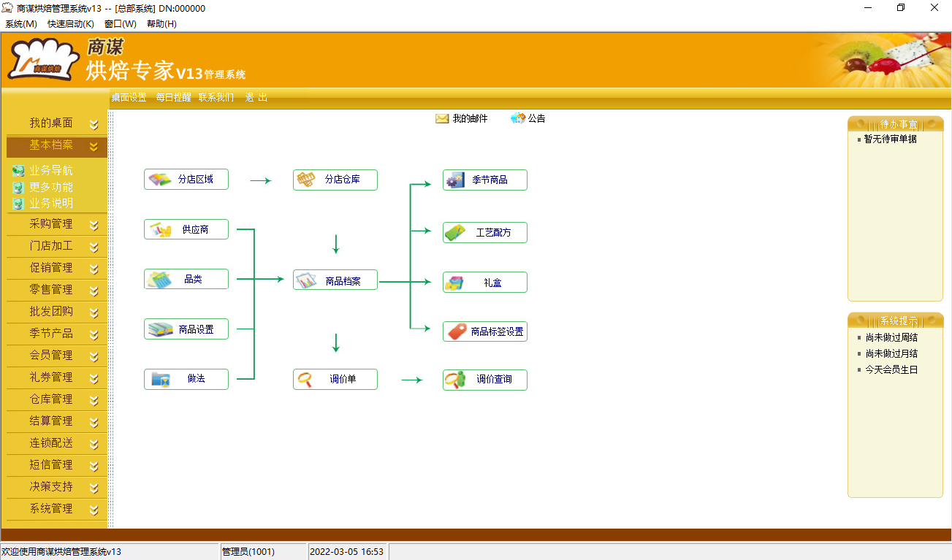This screenshot has height=560, width=952.
Task: Expand 零售管理 chevron
Action: coord(94,291)
